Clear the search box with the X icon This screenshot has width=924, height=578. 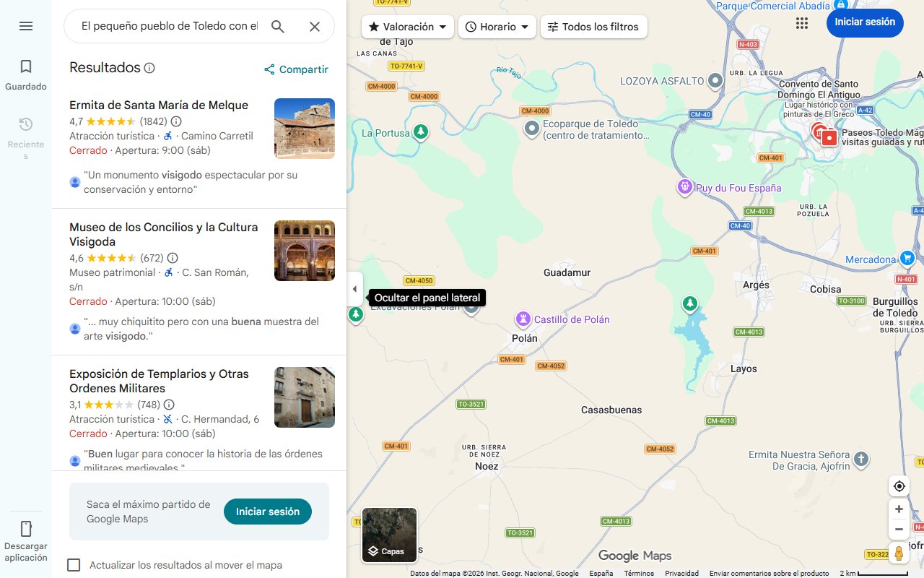tap(315, 26)
